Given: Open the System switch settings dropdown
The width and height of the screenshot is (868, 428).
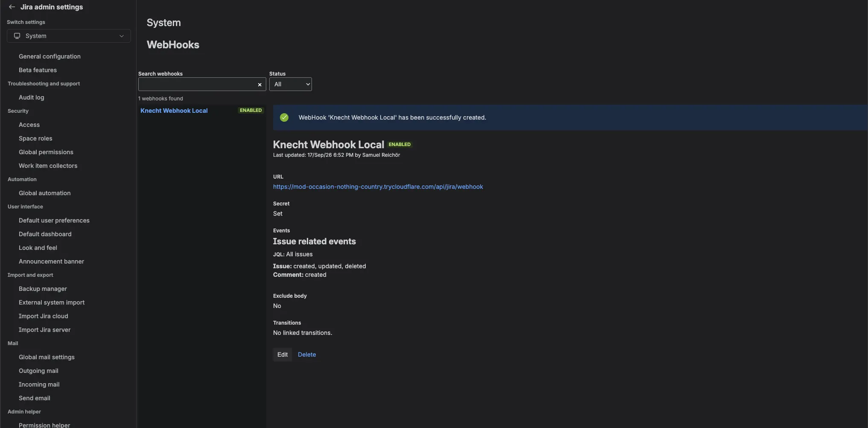Looking at the screenshot, I should pos(69,36).
